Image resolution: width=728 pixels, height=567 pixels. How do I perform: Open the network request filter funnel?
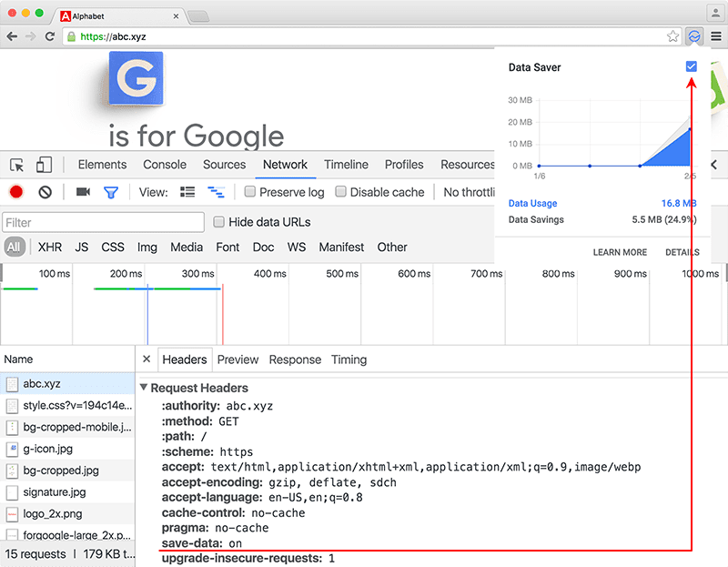111,192
